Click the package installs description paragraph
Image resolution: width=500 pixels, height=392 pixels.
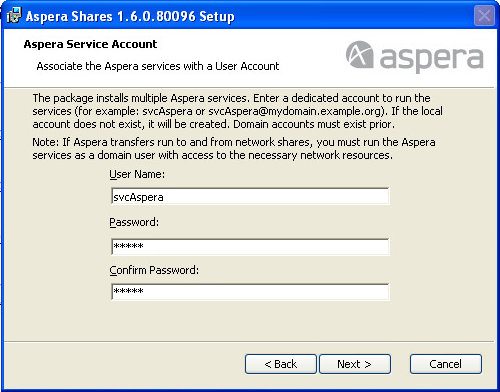[237, 111]
